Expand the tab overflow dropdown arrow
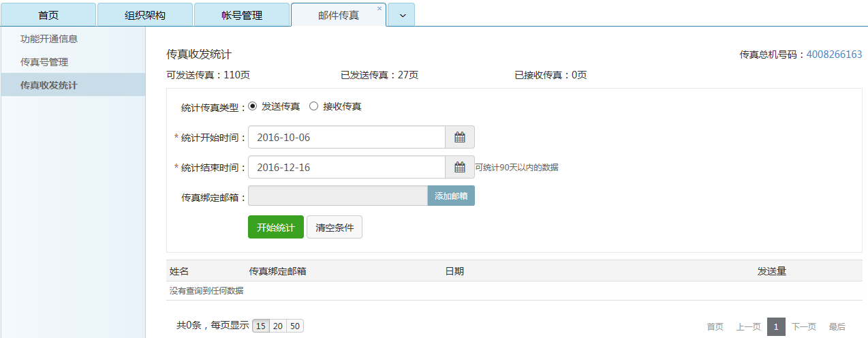Image resolution: width=868 pixels, height=338 pixels. pos(401,16)
